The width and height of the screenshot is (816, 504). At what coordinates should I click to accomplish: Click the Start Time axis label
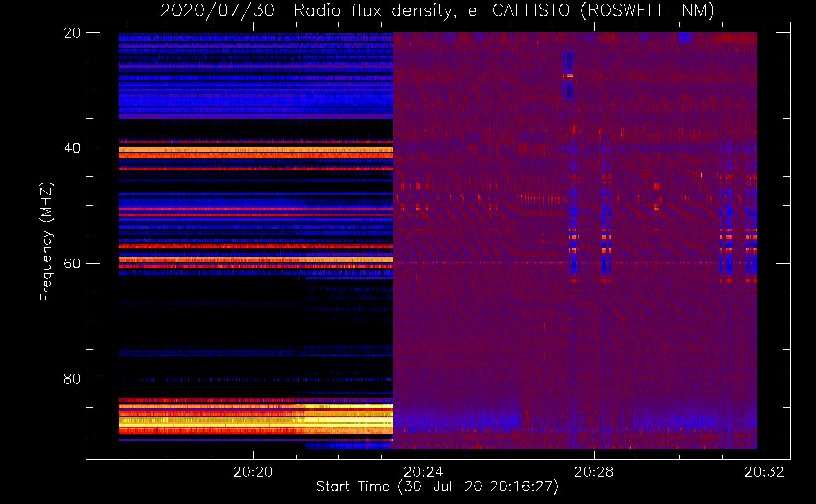pyautogui.click(x=437, y=487)
